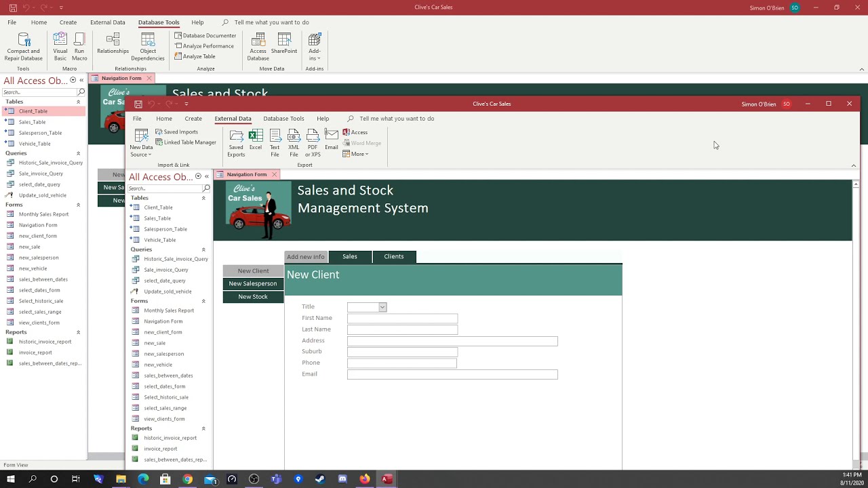The width and height of the screenshot is (868, 488).
Task: Collapse Reports group in front navigation pane
Action: (x=203, y=428)
